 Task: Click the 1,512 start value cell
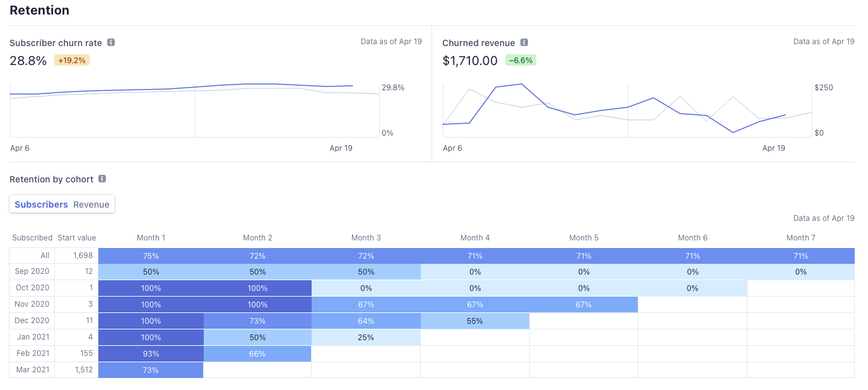pos(76,370)
